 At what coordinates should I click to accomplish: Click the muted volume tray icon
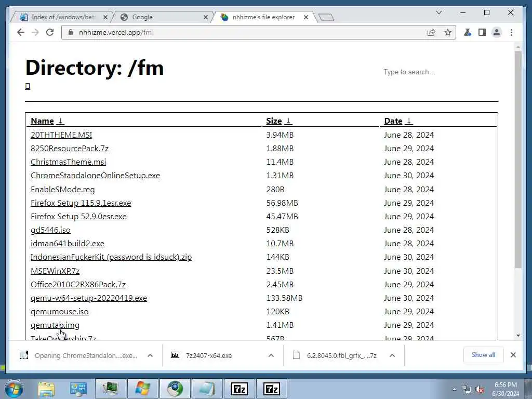480,390
